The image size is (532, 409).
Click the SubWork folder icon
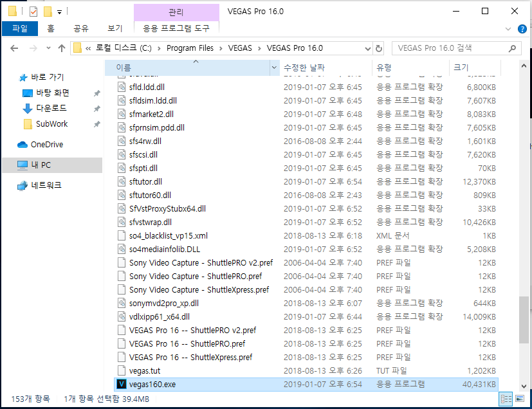point(28,124)
